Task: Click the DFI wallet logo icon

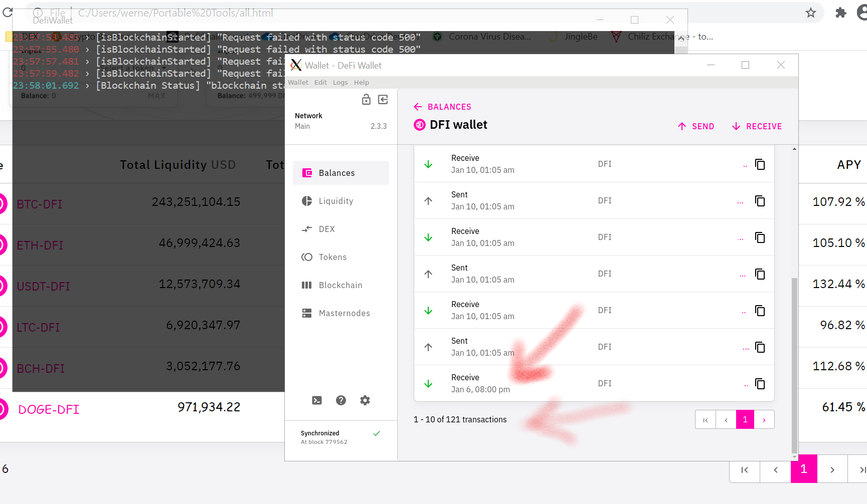Action: (420, 125)
